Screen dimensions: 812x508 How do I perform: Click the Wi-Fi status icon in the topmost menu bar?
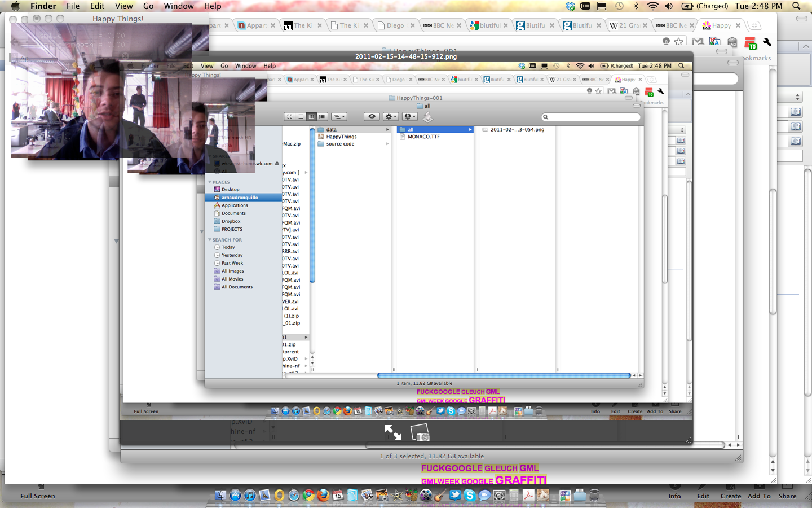click(652, 6)
